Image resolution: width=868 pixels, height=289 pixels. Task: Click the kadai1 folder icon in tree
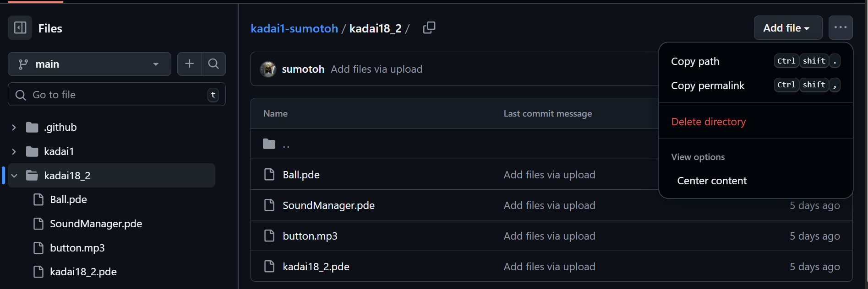click(x=32, y=151)
